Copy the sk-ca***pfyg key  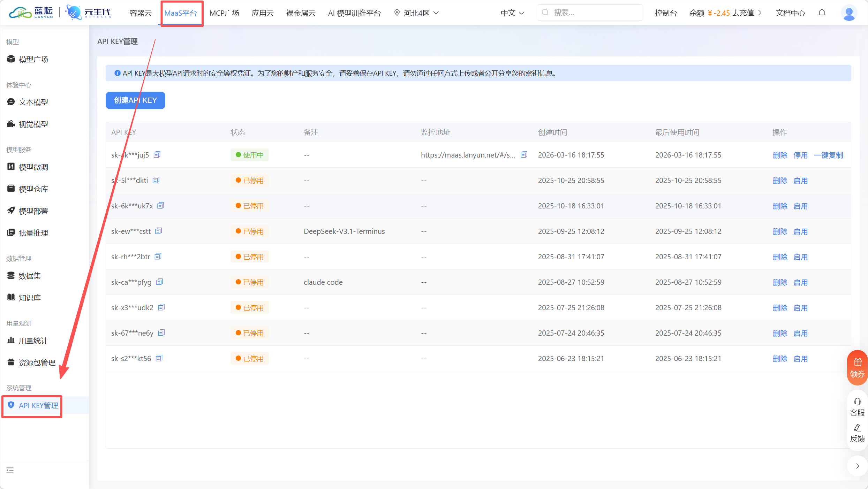click(159, 282)
